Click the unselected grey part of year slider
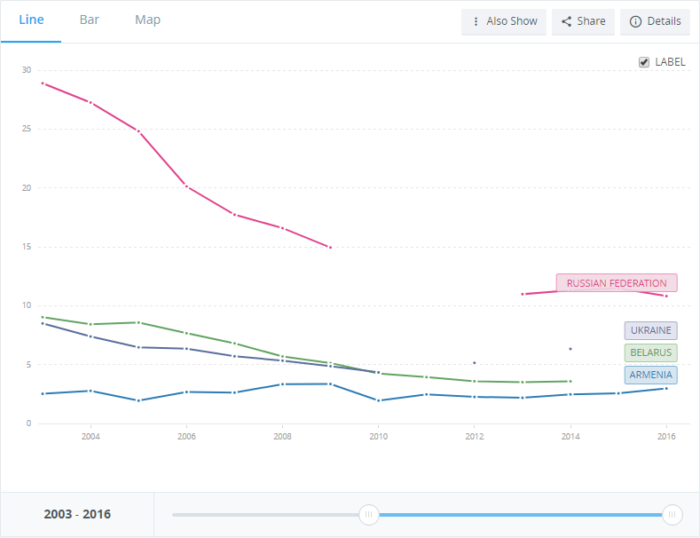700x538 pixels. point(265,514)
